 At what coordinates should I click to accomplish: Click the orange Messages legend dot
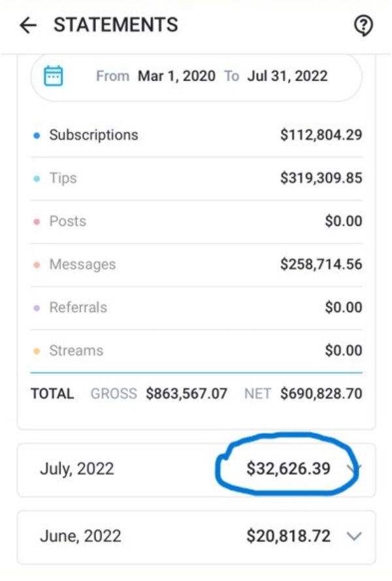(x=37, y=265)
